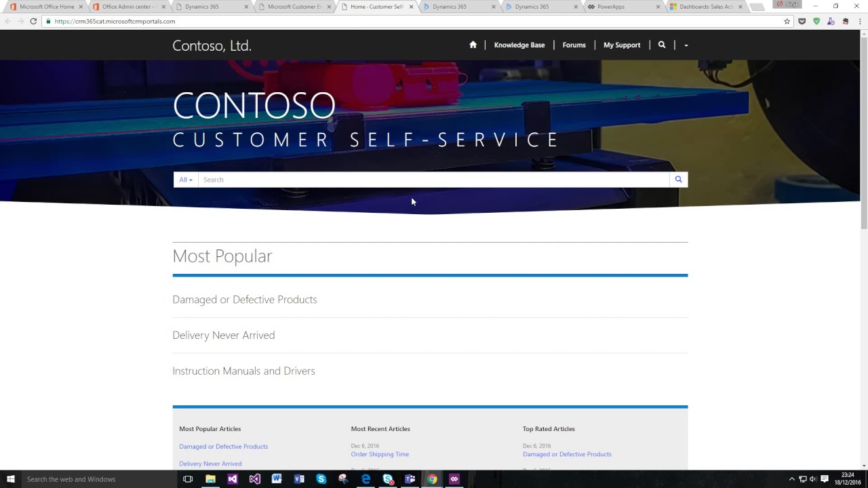This screenshot has height=488, width=868.
Task: Open Microsoft Teams from the taskbar
Action: point(410,479)
